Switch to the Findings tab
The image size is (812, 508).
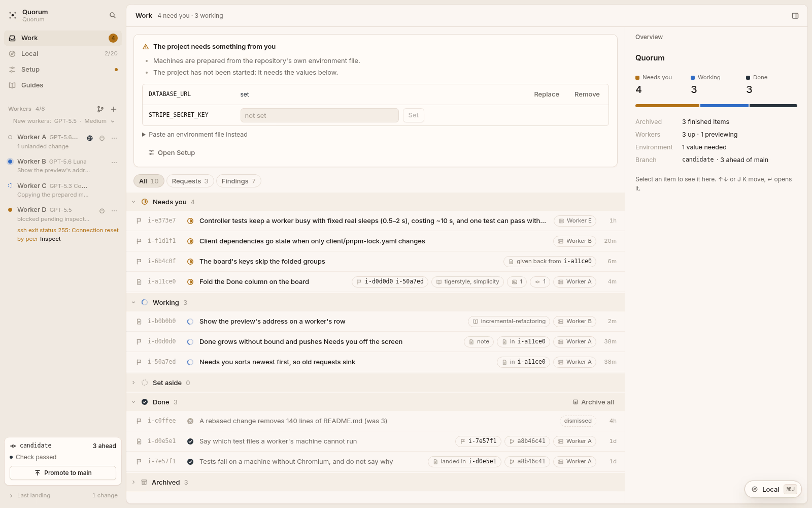239,181
